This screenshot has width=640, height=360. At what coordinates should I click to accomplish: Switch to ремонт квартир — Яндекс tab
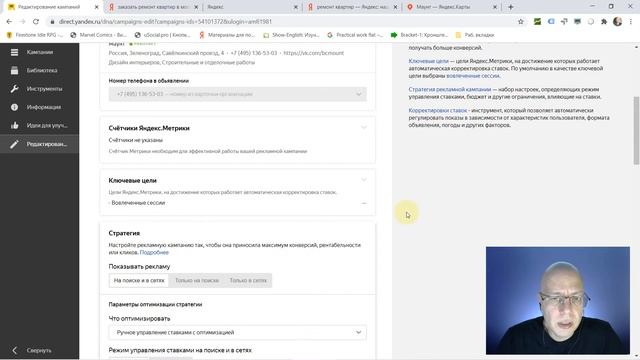[351, 7]
